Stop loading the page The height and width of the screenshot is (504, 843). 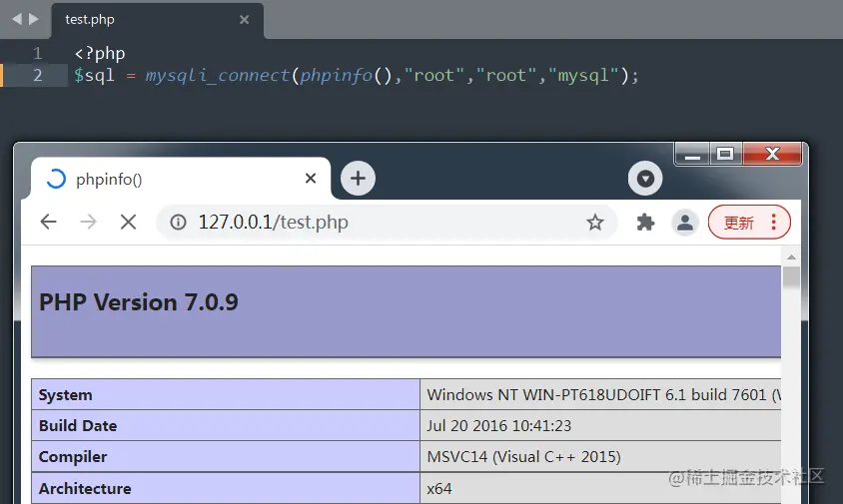tap(128, 222)
